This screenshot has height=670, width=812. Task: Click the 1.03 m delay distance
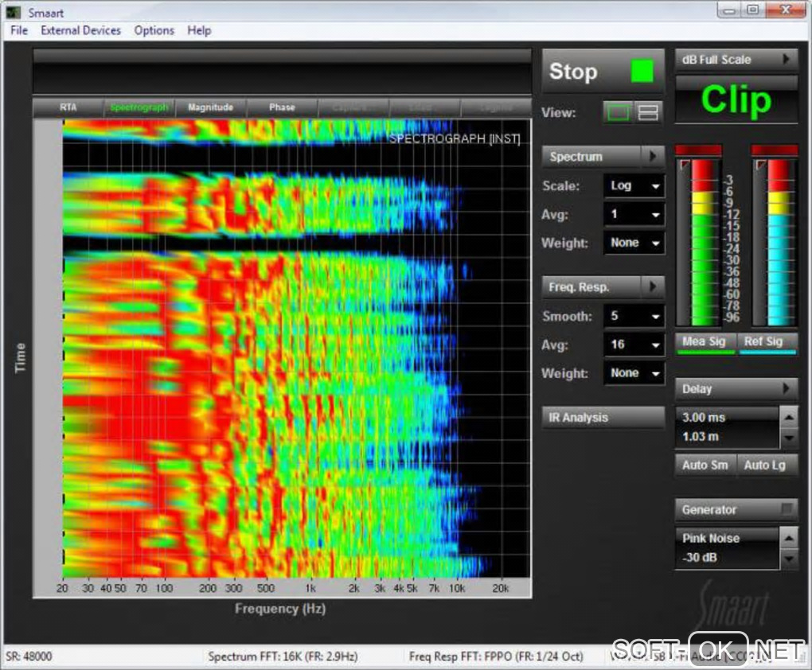(x=700, y=437)
